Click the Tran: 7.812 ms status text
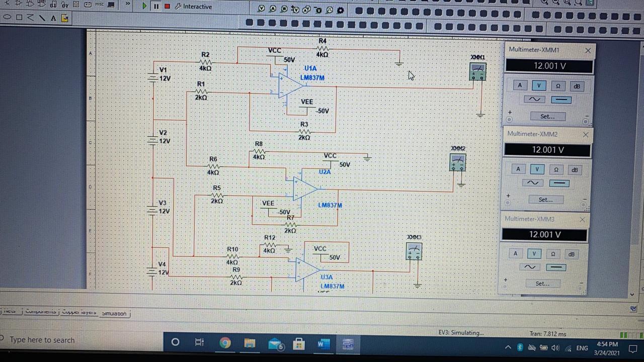 (547, 333)
